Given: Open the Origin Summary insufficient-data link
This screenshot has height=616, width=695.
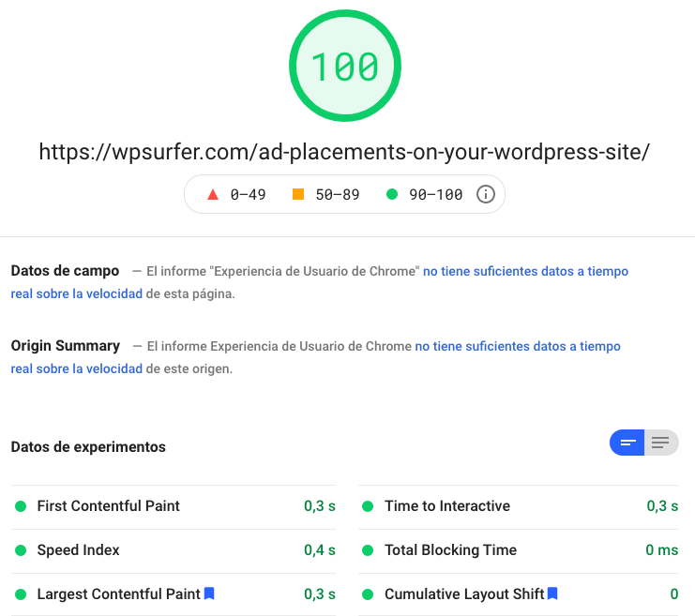Looking at the screenshot, I should click(x=518, y=346).
